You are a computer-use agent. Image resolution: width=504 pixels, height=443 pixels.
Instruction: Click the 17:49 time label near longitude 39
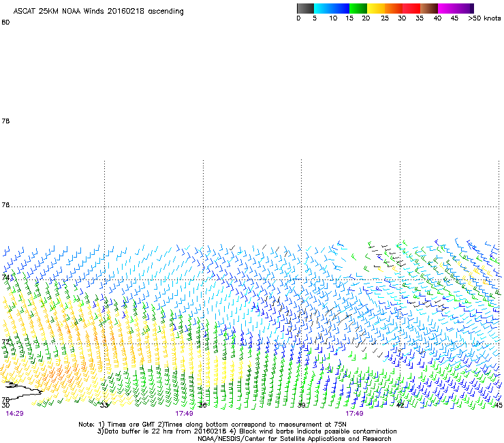[x=355, y=414]
